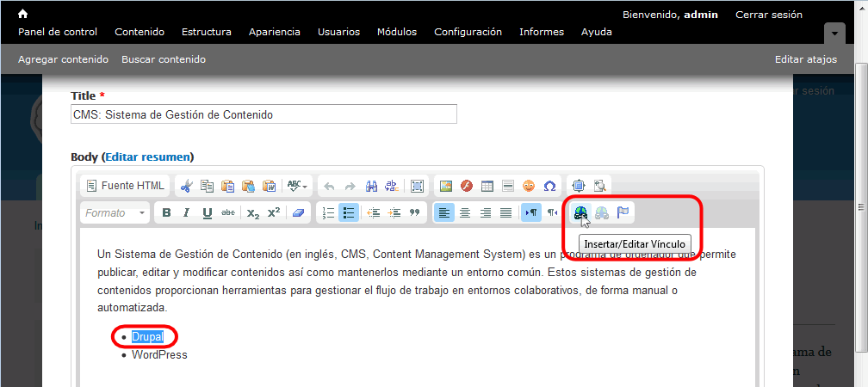Image resolution: width=868 pixels, height=387 pixels.
Task: Toggle bulleted list
Action: click(349, 213)
